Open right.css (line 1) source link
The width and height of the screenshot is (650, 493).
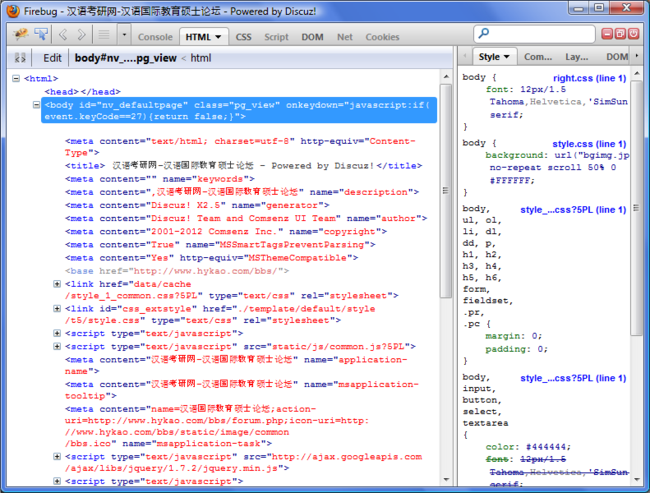tap(589, 78)
